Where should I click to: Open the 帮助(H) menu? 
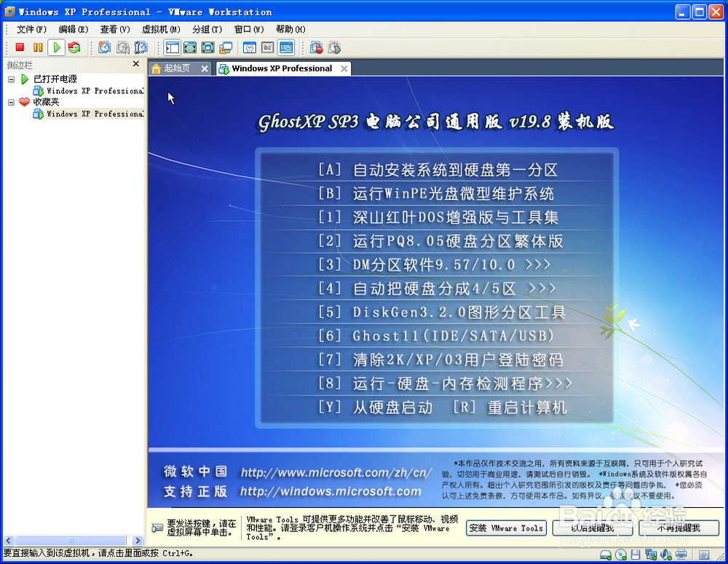(290, 29)
